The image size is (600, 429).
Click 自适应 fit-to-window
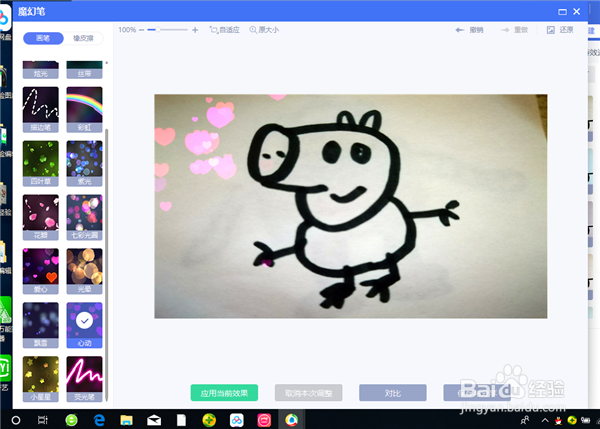point(225,30)
